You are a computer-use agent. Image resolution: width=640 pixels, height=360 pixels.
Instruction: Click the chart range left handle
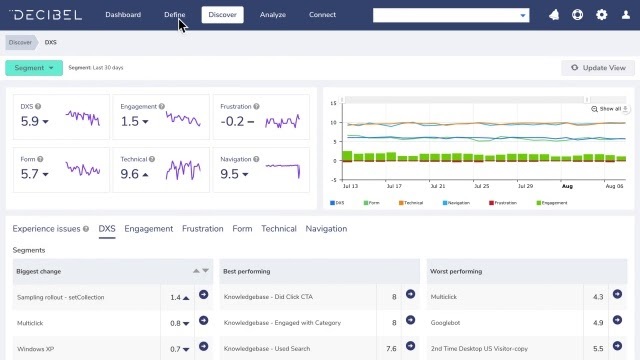(x=342, y=100)
